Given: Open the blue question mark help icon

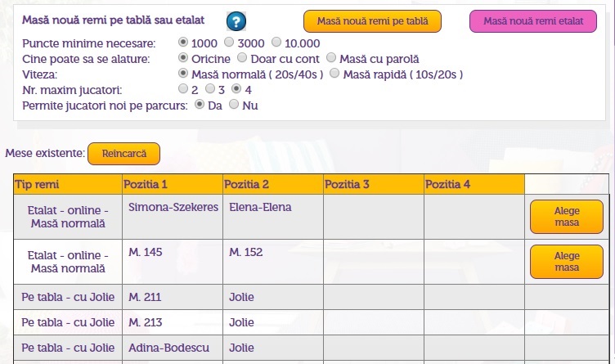Looking at the screenshot, I should 236,21.
